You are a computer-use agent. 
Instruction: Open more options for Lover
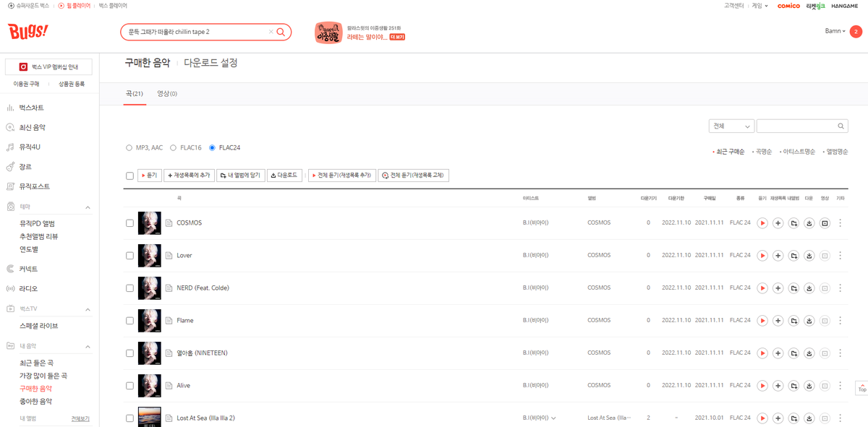[x=840, y=256]
